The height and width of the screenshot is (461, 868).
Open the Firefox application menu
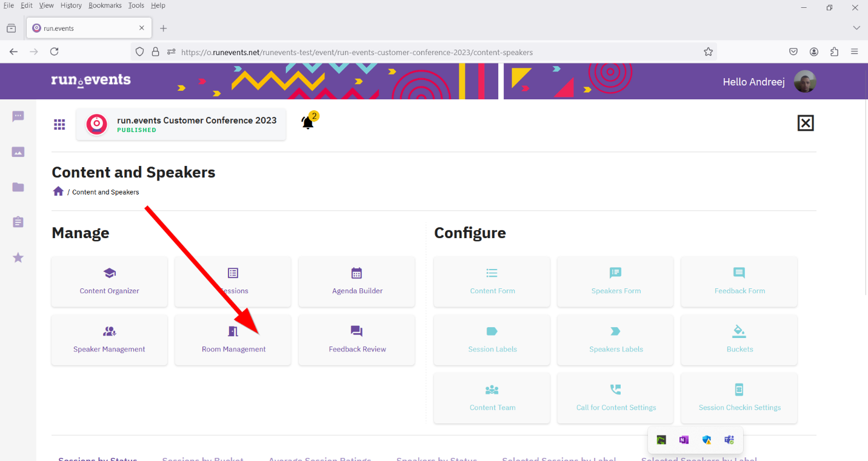[x=855, y=52]
